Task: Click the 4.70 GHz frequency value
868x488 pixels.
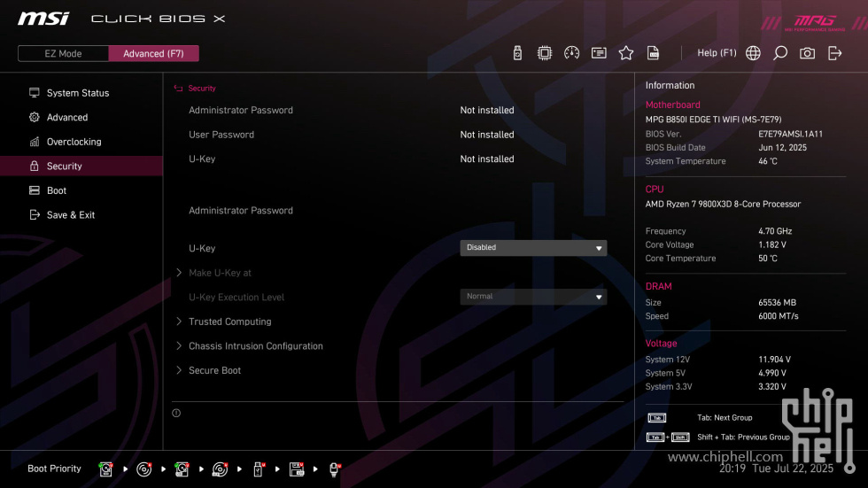Action: pos(775,231)
